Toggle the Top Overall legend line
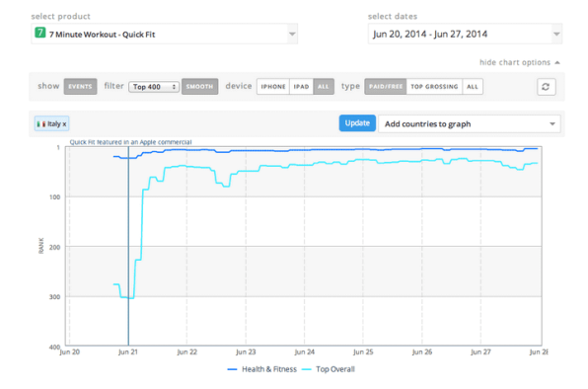588x389 pixels. [x=329, y=369]
